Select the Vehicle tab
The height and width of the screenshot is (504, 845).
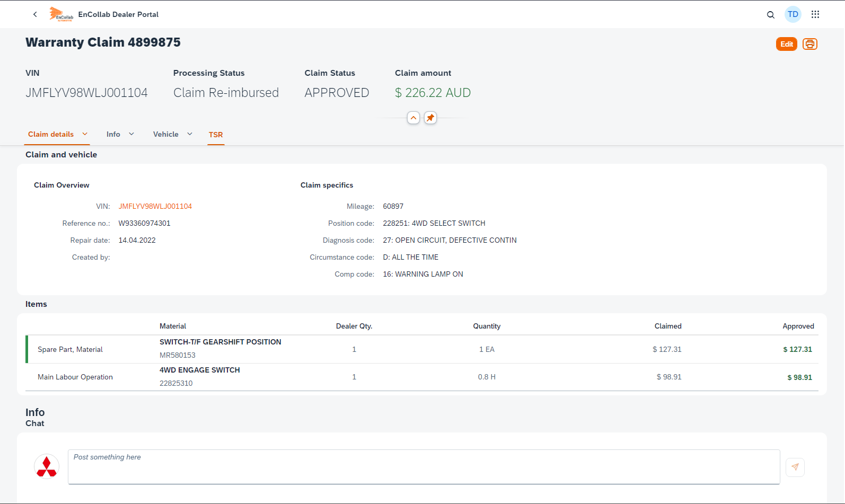165,134
